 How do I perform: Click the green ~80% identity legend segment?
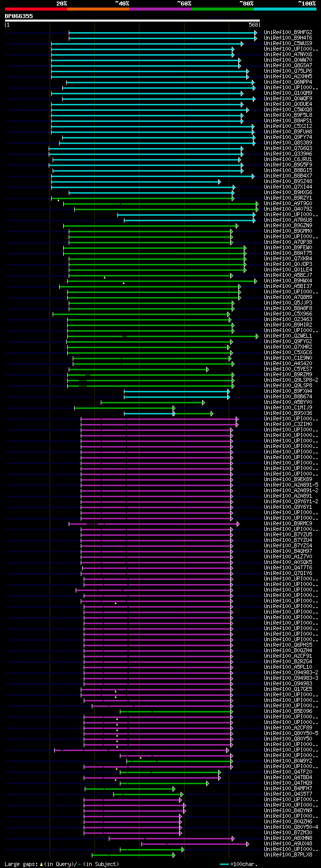(x=222, y=9)
